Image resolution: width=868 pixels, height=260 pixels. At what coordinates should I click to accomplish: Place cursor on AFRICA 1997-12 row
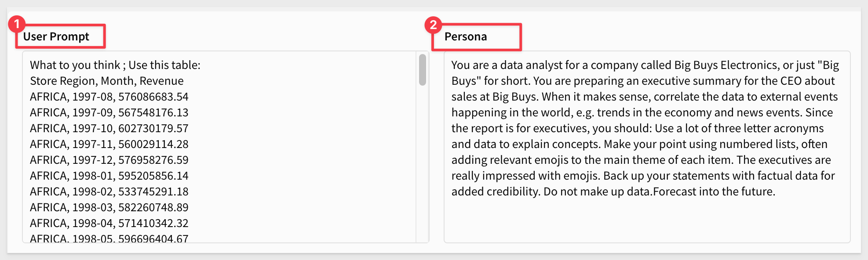pyautogui.click(x=109, y=160)
